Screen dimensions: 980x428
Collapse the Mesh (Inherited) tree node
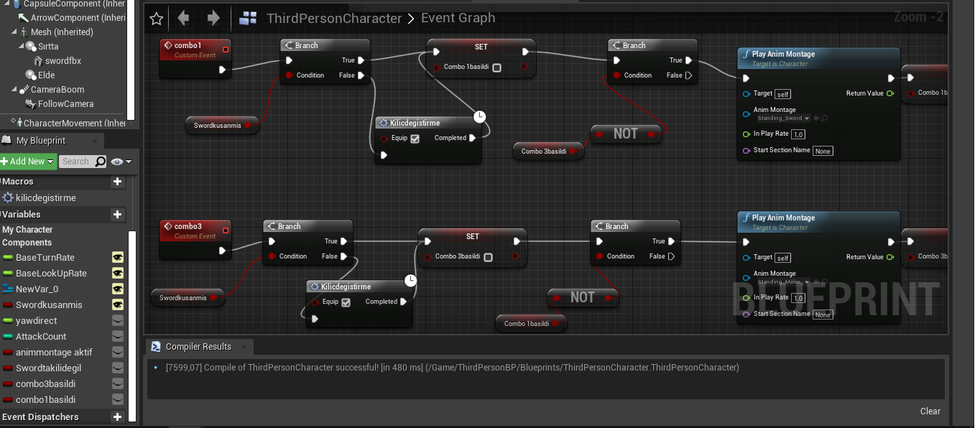(14, 32)
